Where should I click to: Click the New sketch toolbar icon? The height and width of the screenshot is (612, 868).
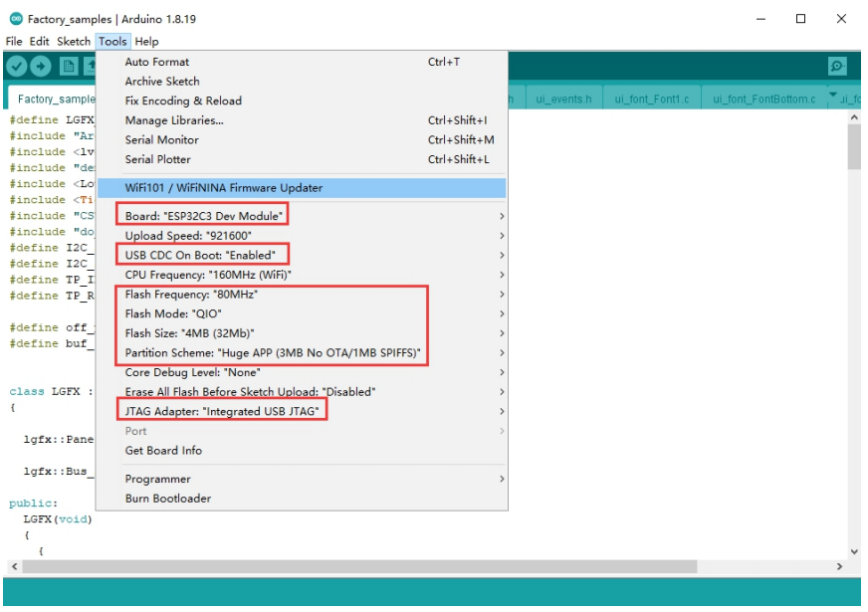pyautogui.click(x=69, y=67)
